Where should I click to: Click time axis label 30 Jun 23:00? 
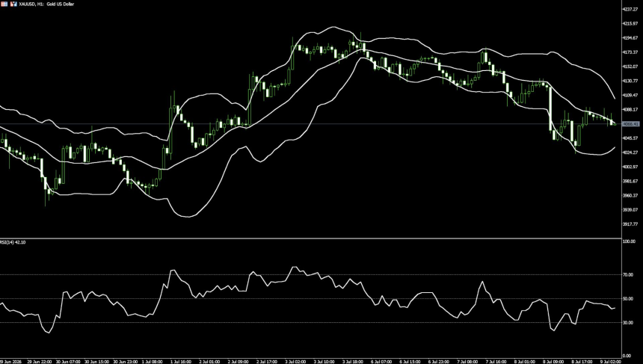tap(126, 362)
